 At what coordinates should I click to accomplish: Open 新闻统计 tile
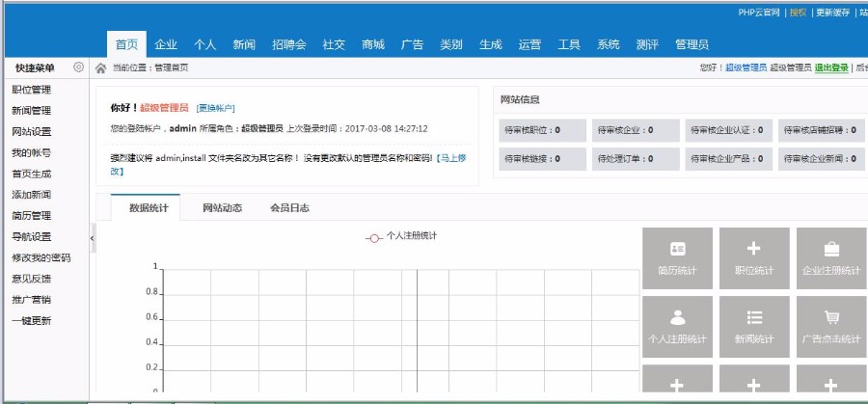[x=754, y=327]
